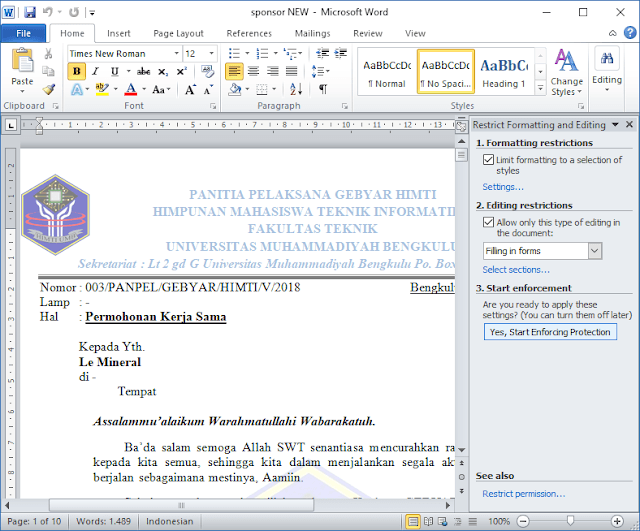This screenshot has height=531, width=640.
Task: Apply Strikethrough formatting
Action: coord(143,71)
